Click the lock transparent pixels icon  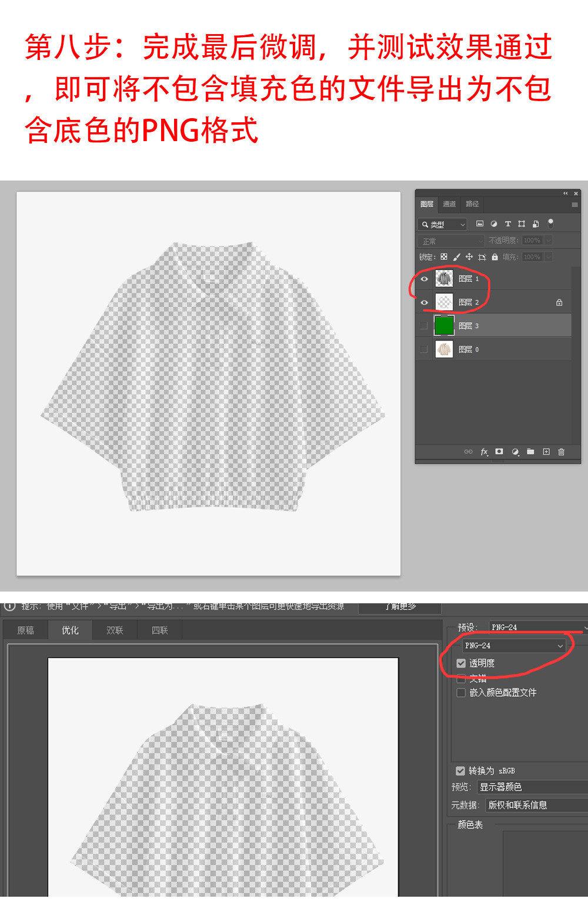(x=444, y=257)
